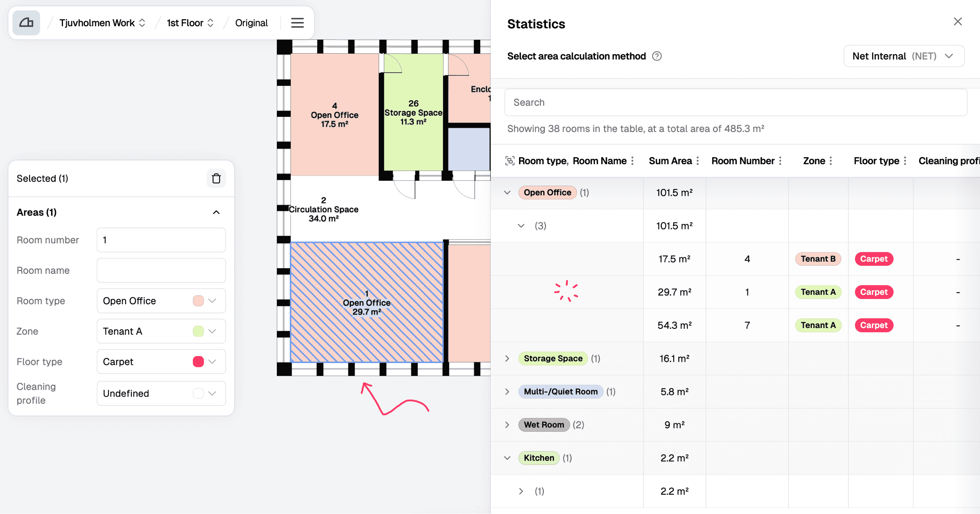980x514 pixels.
Task: Open Sum Area column options menu
Action: coord(698,161)
